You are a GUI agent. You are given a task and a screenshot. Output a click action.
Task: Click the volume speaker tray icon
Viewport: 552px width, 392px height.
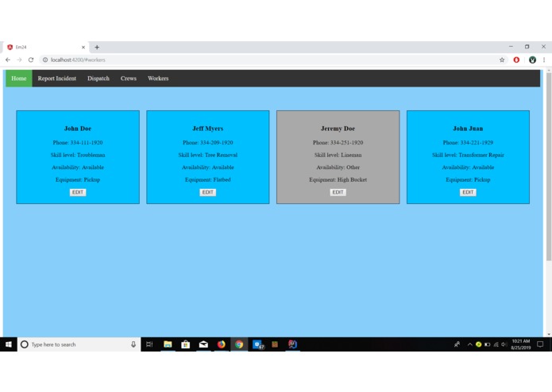[x=504, y=344]
